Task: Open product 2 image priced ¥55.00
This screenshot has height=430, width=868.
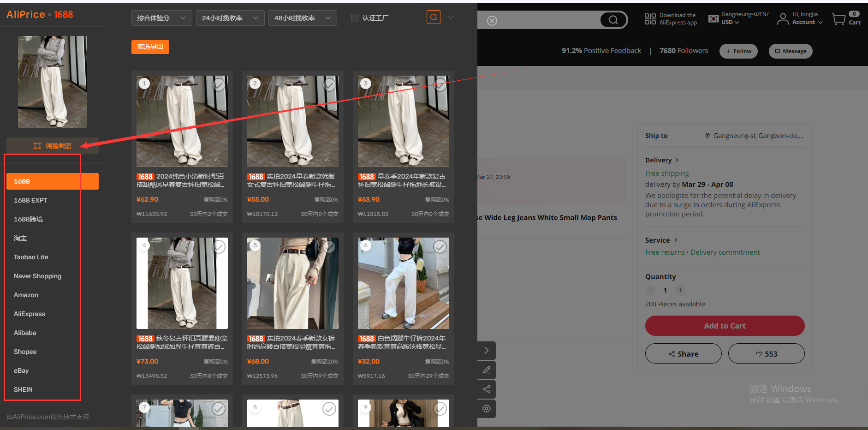Action: pos(293,121)
